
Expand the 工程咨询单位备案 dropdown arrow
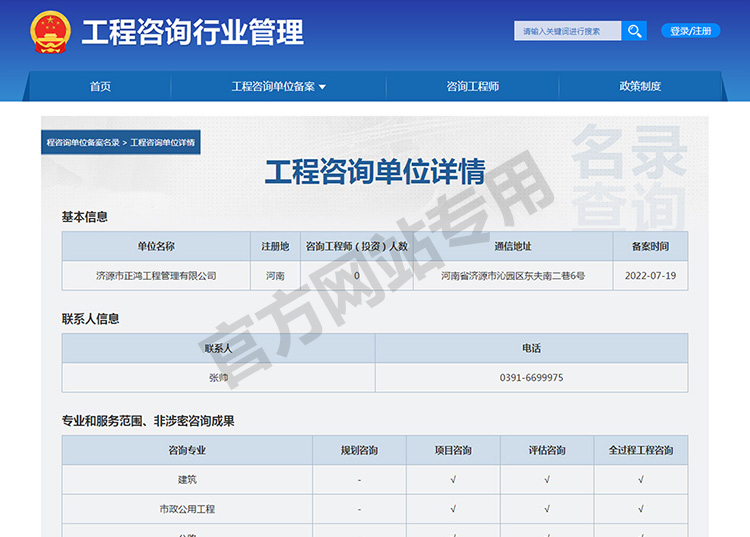(x=322, y=87)
